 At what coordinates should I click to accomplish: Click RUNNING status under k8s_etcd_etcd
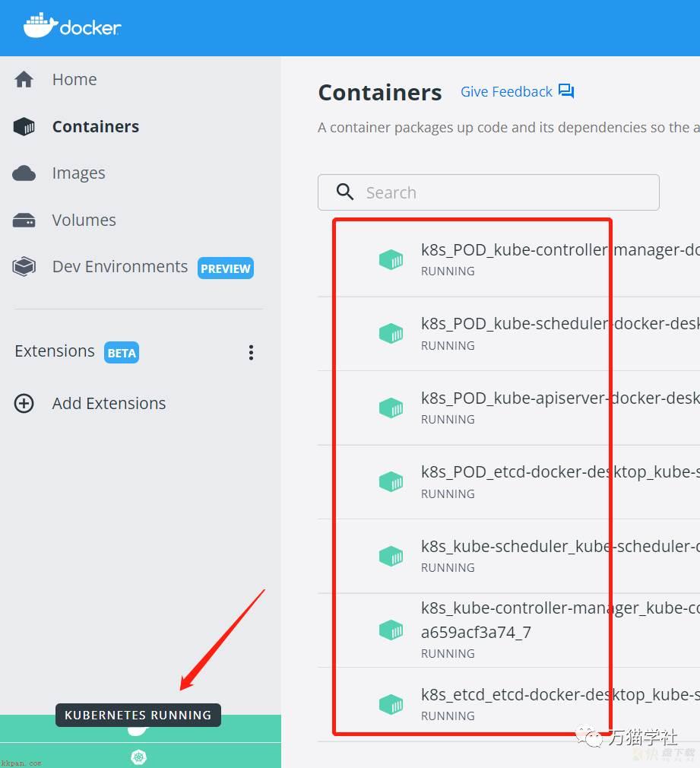pyautogui.click(x=448, y=716)
